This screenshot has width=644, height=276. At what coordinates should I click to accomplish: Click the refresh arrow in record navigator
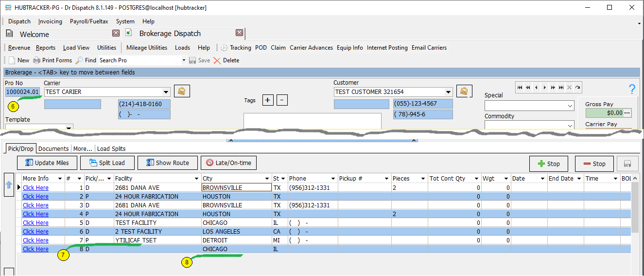click(x=577, y=88)
